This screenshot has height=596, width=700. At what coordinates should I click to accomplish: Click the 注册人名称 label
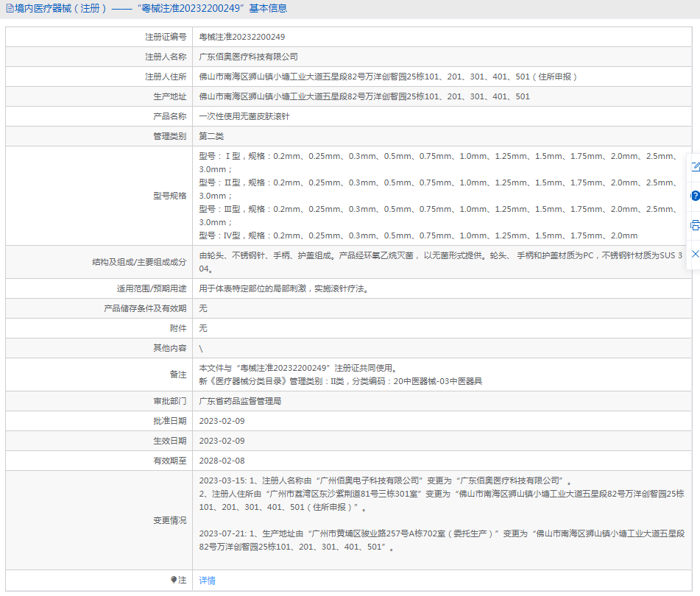click(x=166, y=57)
